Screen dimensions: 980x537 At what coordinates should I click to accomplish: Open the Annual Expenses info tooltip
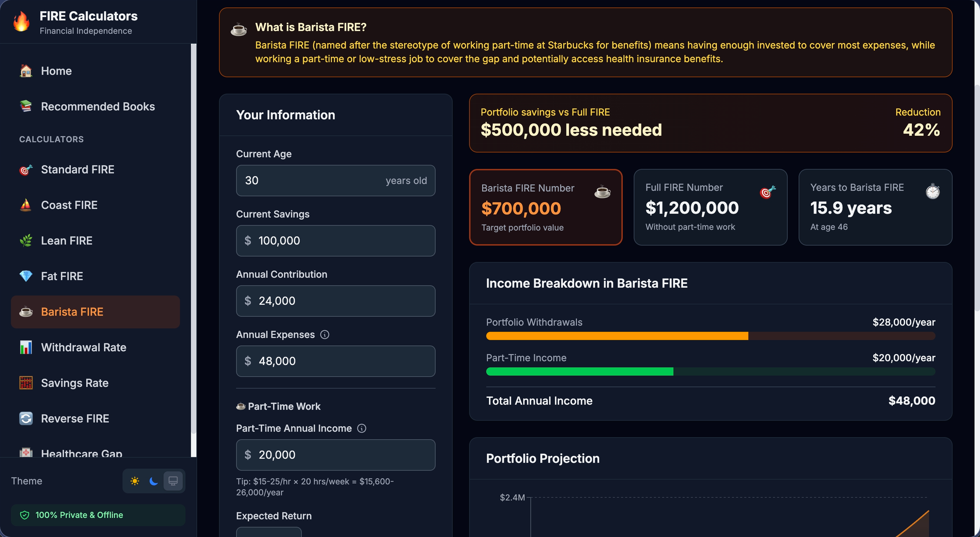tap(325, 335)
